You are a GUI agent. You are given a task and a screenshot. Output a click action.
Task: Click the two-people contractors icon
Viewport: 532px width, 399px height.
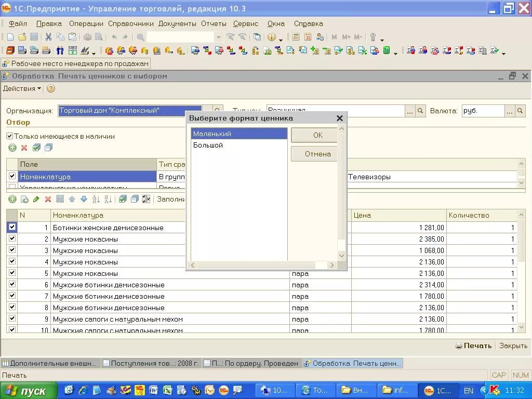point(60,50)
